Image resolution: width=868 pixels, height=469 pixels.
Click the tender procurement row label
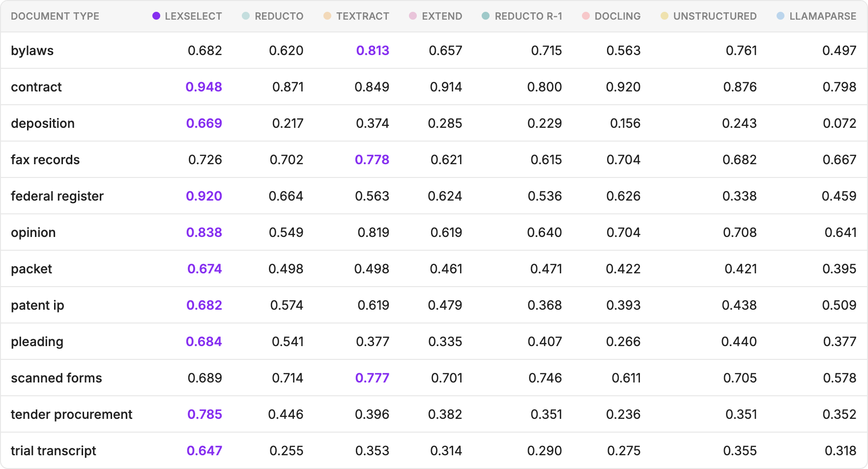[72, 414]
